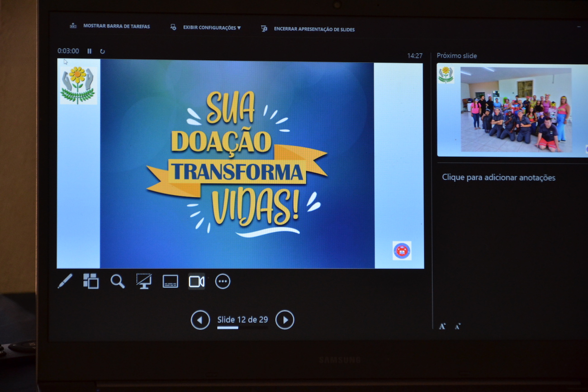Open slide navigator via Slide 12 de 29

(x=242, y=320)
